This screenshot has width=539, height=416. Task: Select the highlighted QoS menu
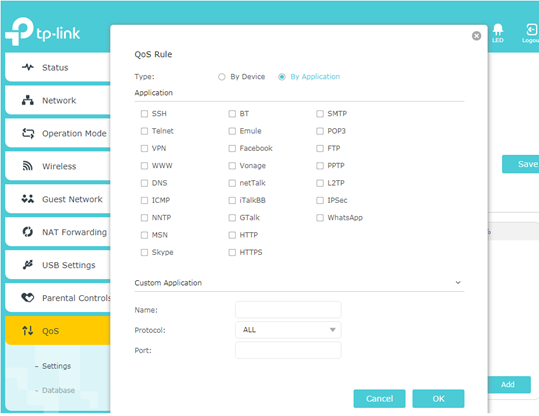pos(58,330)
